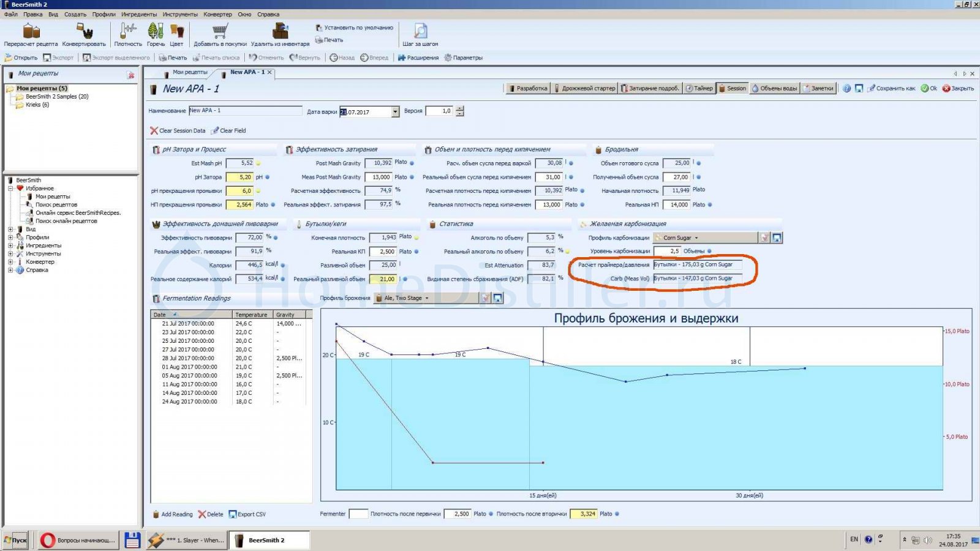Click Открыть in secondary toolbar
Screen dimensions: 980x551
click(21, 58)
